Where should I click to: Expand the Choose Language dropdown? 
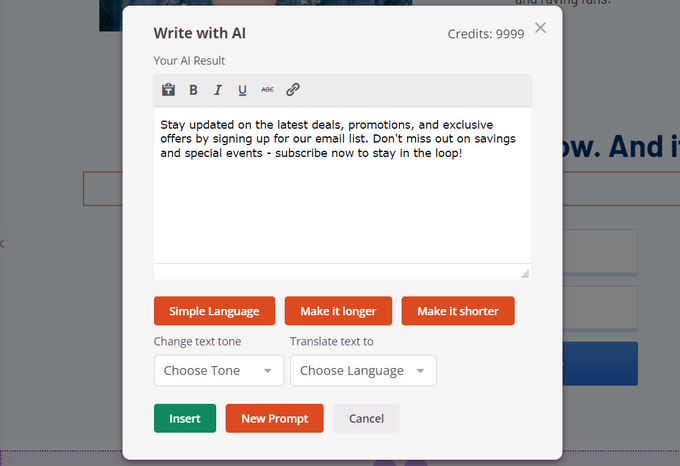pos(363,370)
